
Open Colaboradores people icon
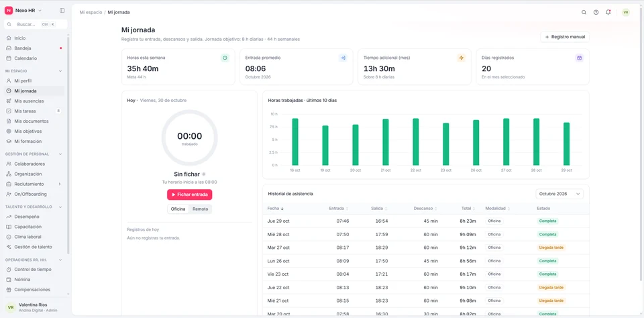coord(9,164)
